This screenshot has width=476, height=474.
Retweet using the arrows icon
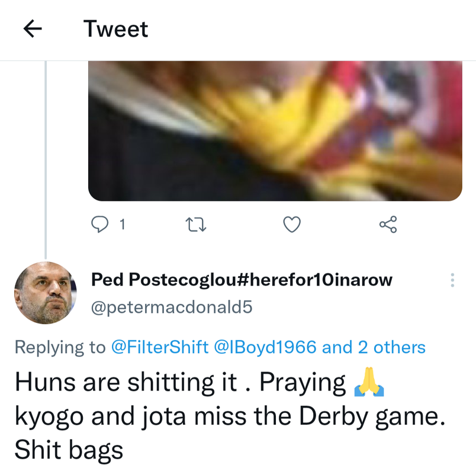click(196, 224)
